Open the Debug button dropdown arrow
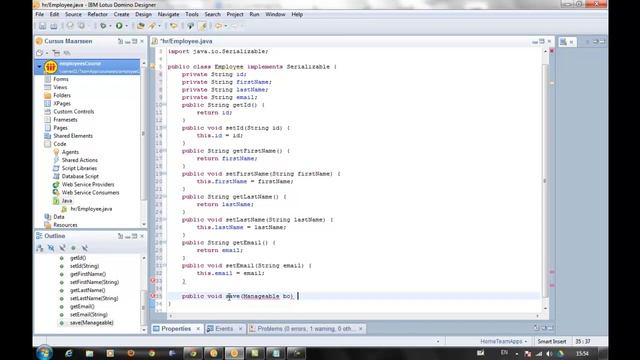Viewport: 640px width, 360px height. (110, 26)
